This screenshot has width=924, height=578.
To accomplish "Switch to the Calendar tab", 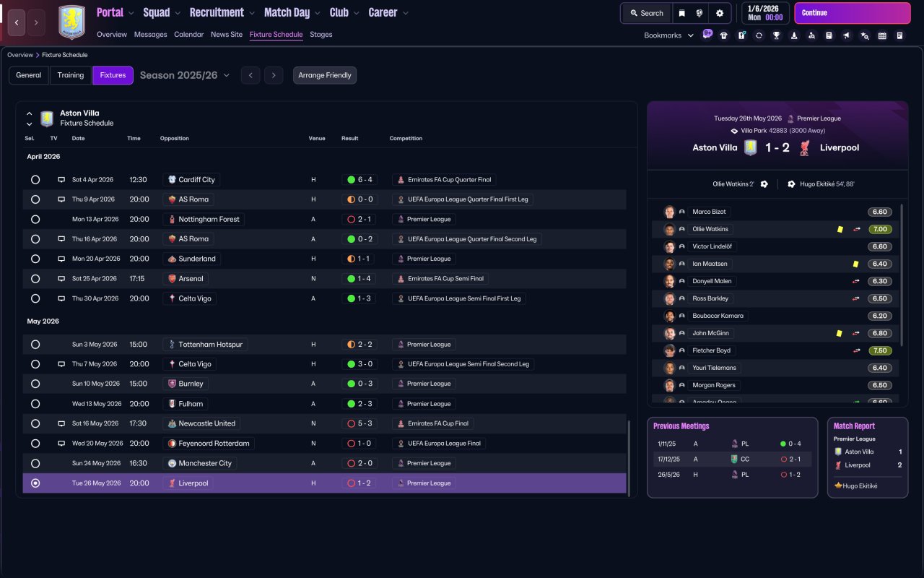I will [188, 35].
